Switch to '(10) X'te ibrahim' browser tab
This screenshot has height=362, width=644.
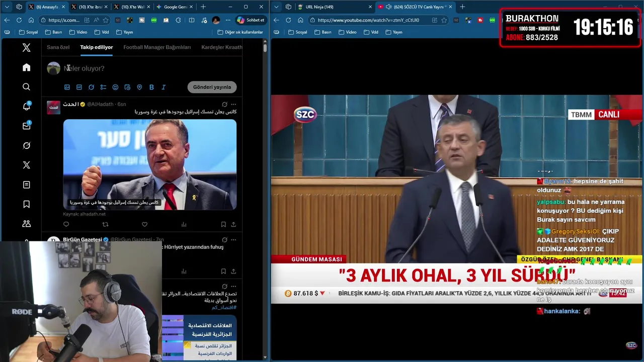pyautogui.click(x=90, y=7)
